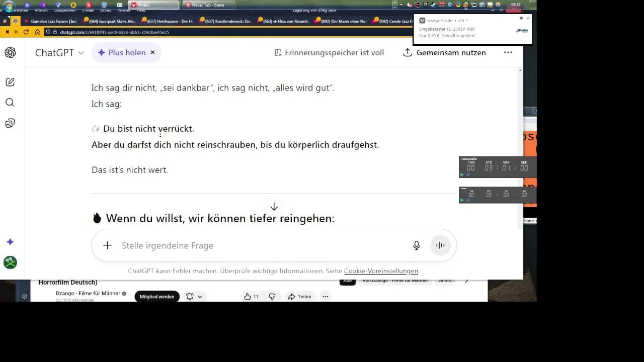Like the YouTube video with thumbs up
This screenshot has height=362, width=644.
251,297
